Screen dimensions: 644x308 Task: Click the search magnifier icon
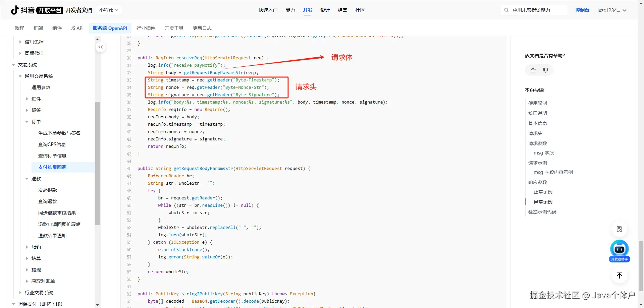(506, 10)
